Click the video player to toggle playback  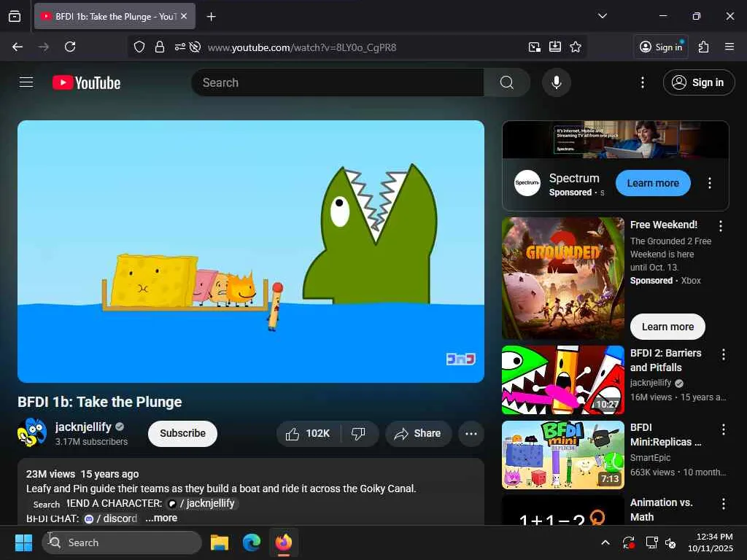pos(251,251)
